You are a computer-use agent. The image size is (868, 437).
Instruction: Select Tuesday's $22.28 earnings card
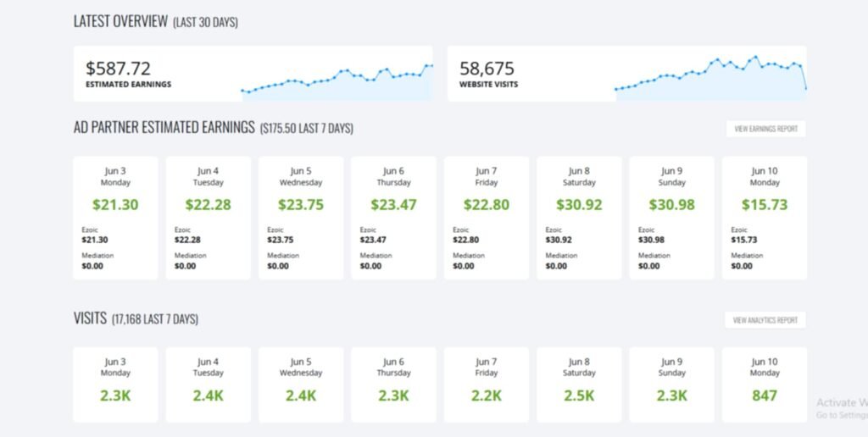tap(208, 217)
